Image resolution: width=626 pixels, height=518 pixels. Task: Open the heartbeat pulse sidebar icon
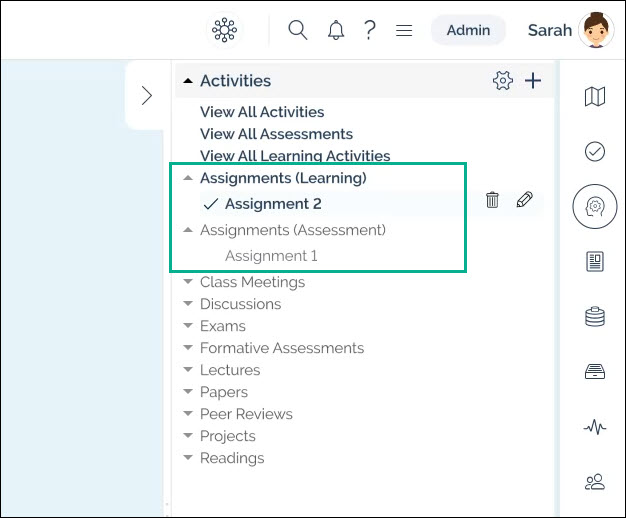click(x=595, y=427)
